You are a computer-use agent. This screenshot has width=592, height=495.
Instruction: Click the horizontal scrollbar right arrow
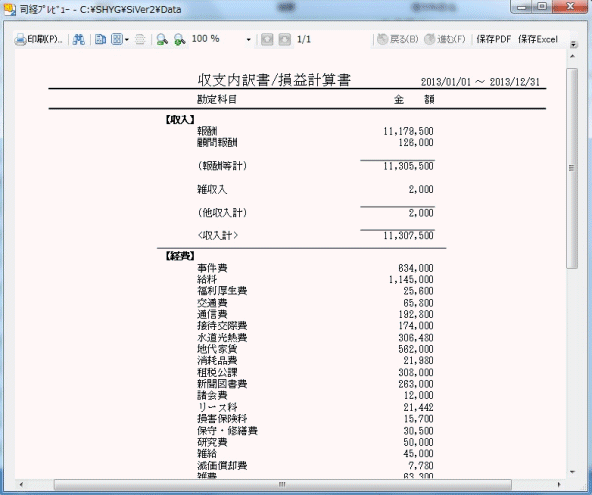[559, 484]
